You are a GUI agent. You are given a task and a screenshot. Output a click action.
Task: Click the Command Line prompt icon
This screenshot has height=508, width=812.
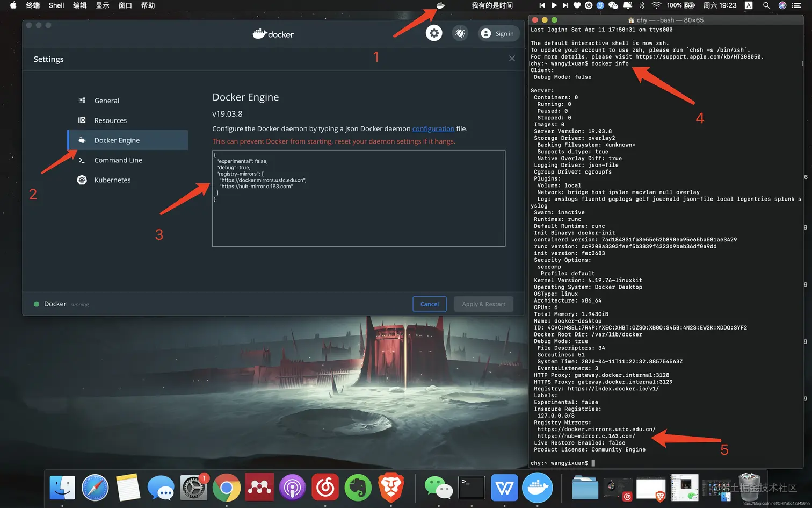(x=82, y=160)
